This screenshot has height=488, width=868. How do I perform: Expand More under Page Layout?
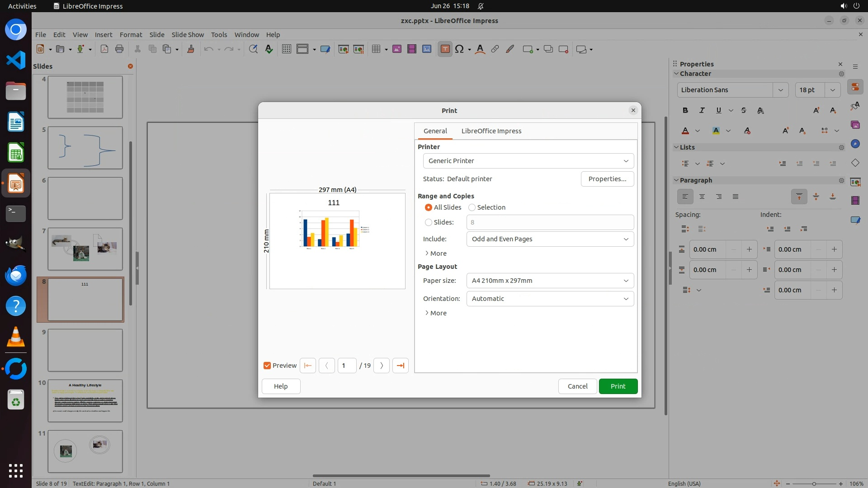[436, 313]
